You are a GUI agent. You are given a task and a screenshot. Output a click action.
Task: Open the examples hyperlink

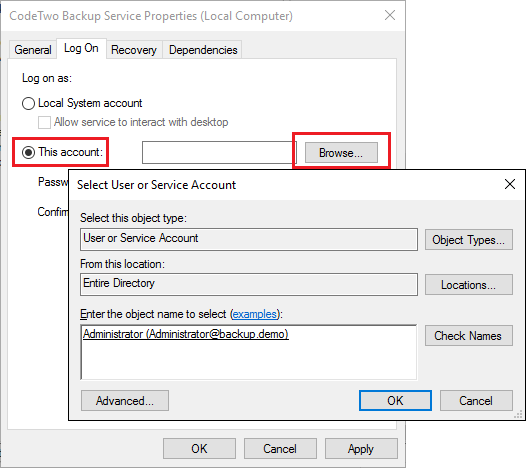coord(255,314)
